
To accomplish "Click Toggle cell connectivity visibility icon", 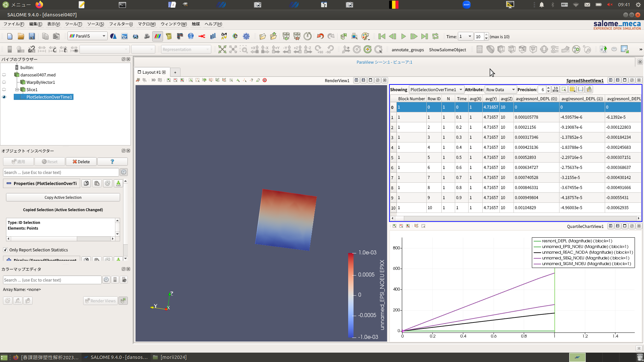I will (x=580, y=89).
